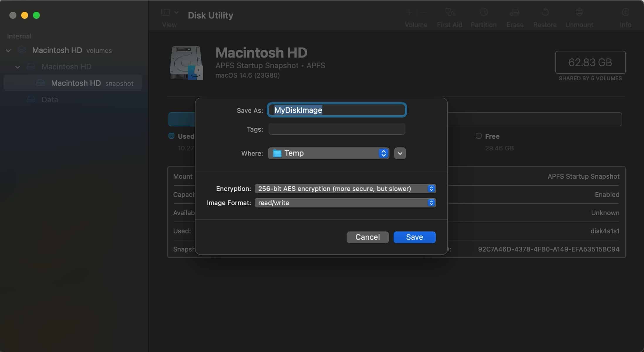Open the Info toolbar icon

pyautogui.click(x=626, y=12)
